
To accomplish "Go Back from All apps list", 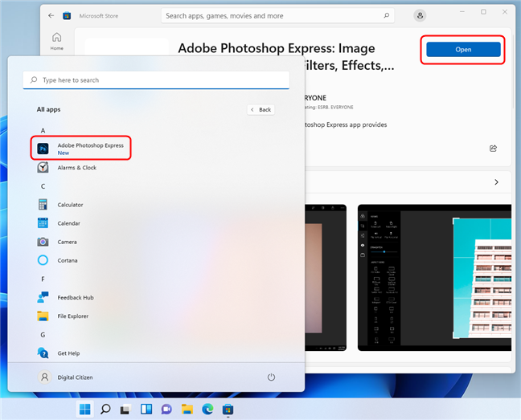I will (260, 110).
